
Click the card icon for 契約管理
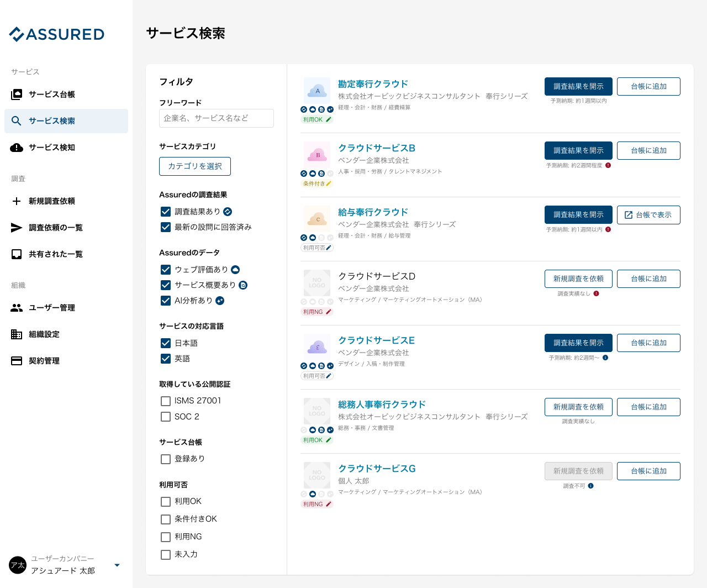(17, 361)
